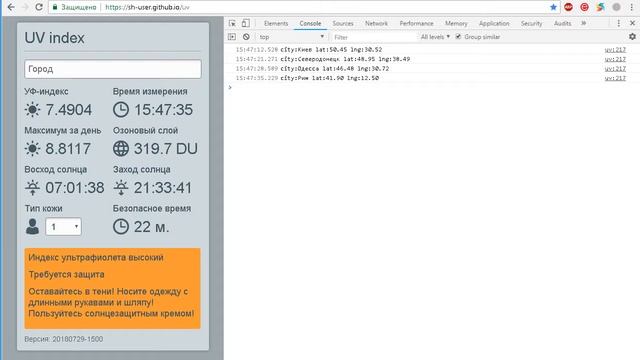Click the Индекс ультрафиолета высокий message
The image size is (640, 360).
click(96, 258)
